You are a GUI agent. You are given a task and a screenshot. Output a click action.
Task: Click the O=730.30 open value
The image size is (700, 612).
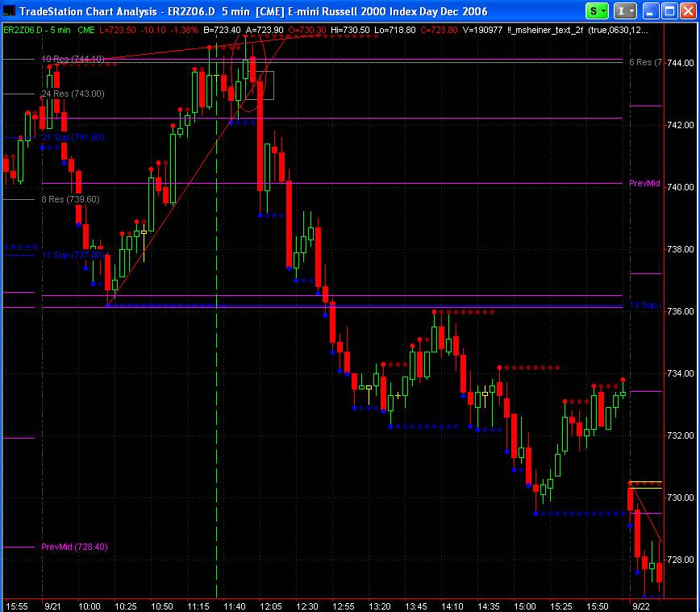pos(307,31)
